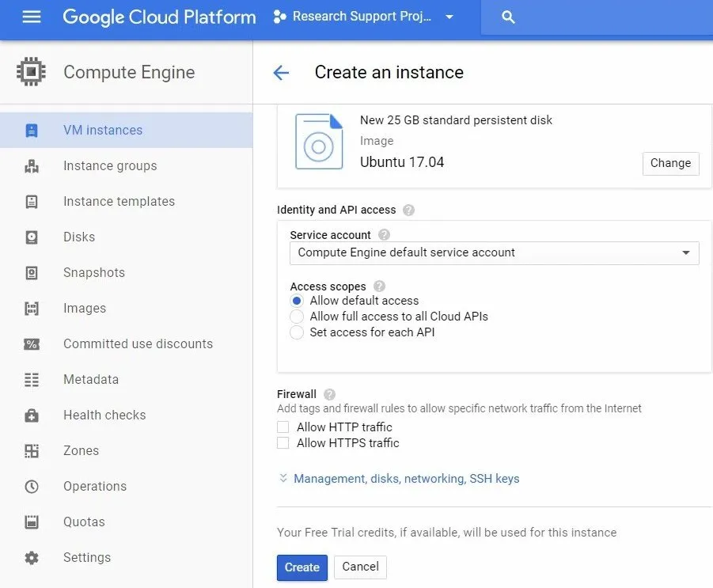Click the Zones grid icon
This screenshot has height=588, width=713.
[32, 450]
